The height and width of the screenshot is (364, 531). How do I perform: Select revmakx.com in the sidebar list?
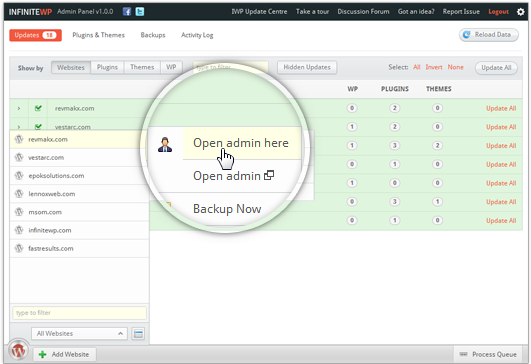tap(79, 139)
